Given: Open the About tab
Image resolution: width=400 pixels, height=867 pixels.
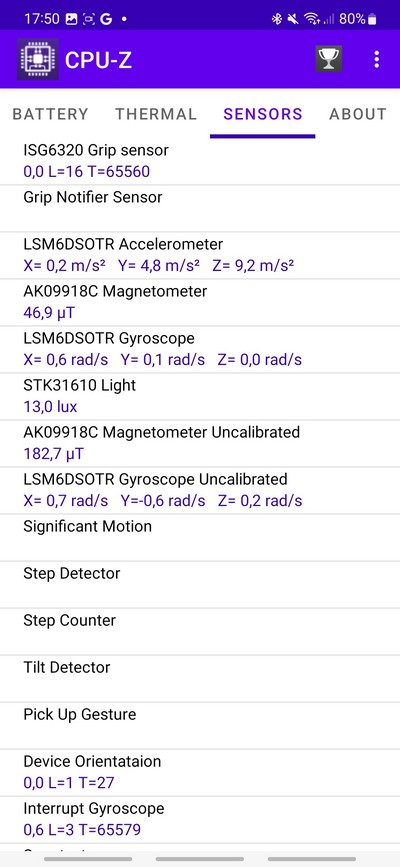Looking at the screenshot, I should coord(358,114).
